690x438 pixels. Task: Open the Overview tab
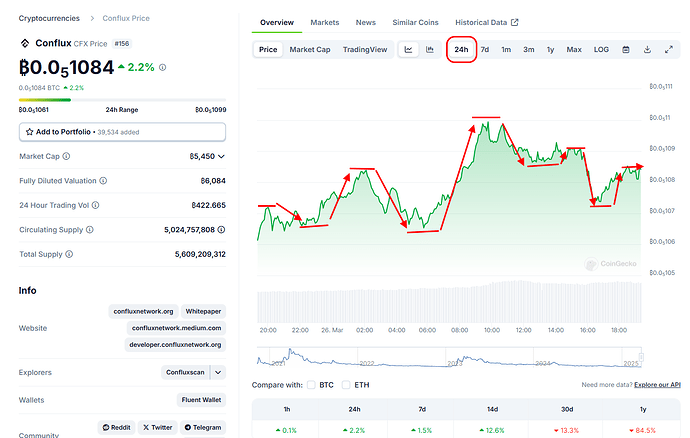pyautogui.click(x=277, y=22)
